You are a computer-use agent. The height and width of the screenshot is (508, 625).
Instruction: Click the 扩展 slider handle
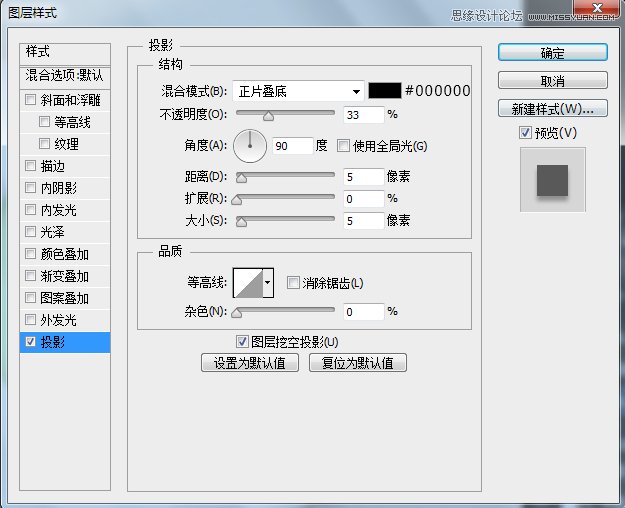(x=237, y=200)
